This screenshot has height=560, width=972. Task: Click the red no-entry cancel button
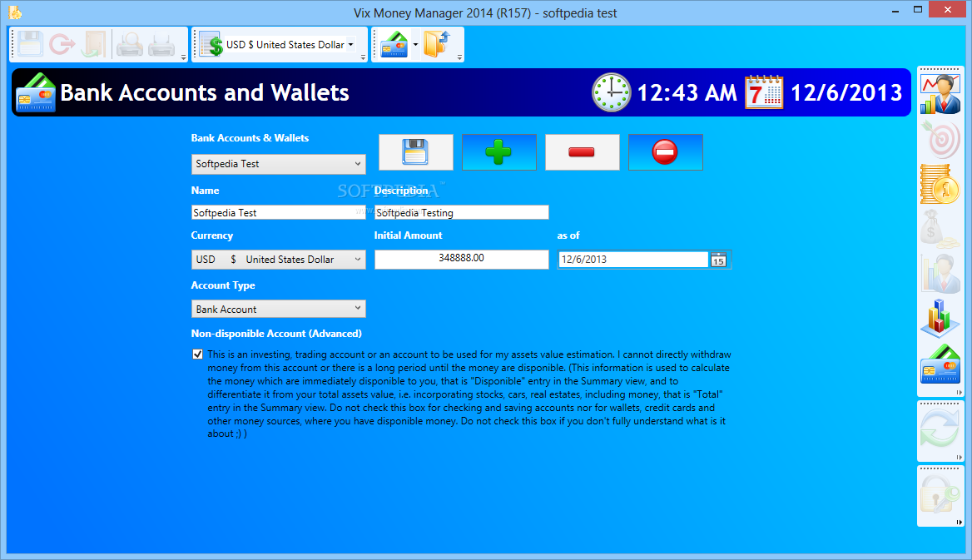coord(665,152)
